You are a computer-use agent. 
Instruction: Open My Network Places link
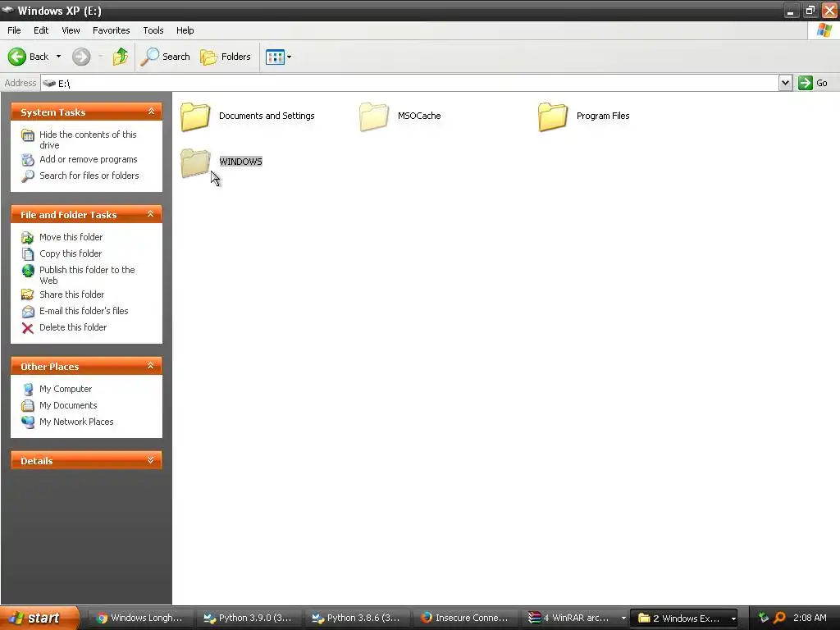(76, 422)
